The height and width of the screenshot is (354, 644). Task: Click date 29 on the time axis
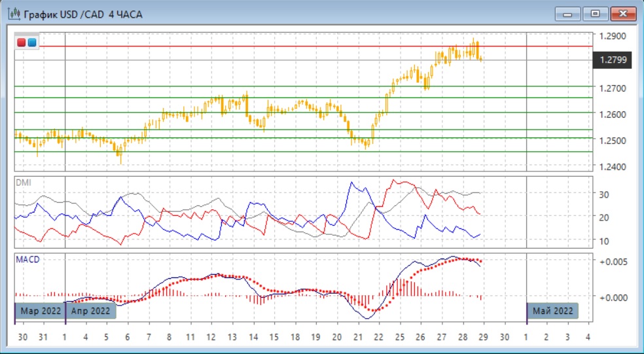483,337
